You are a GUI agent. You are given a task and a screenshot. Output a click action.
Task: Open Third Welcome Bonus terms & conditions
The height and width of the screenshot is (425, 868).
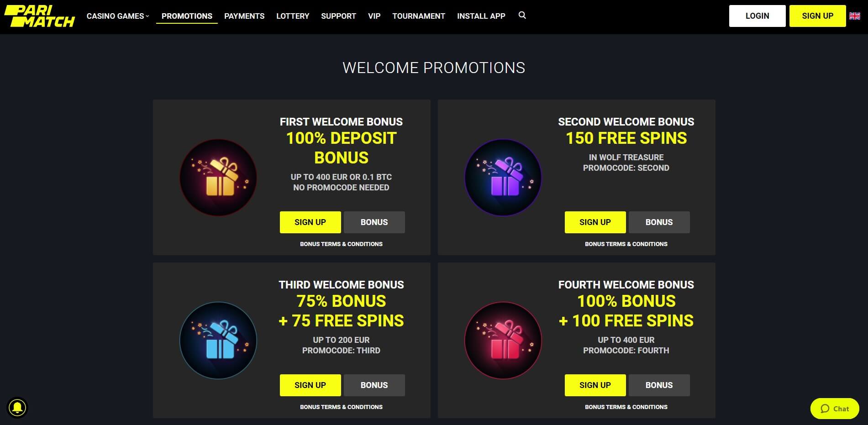pos(341,407)
